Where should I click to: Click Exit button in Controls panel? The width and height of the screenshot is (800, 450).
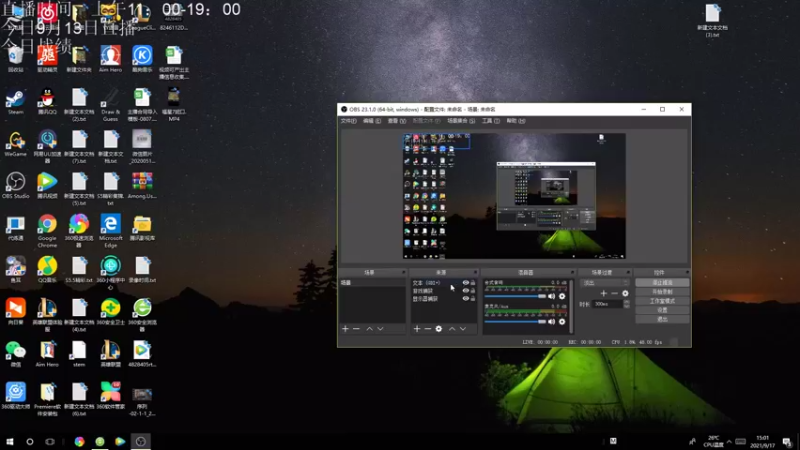(662, 319)
